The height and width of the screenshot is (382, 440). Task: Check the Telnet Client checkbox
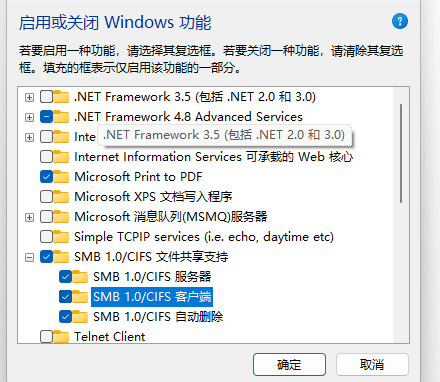46,337
